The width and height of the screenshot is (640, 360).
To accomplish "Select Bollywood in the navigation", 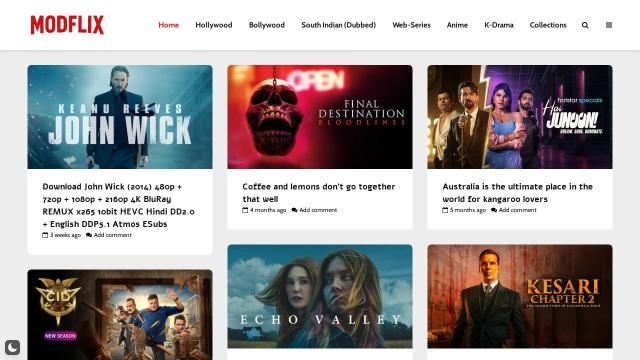I will click(x=267, y=25).
